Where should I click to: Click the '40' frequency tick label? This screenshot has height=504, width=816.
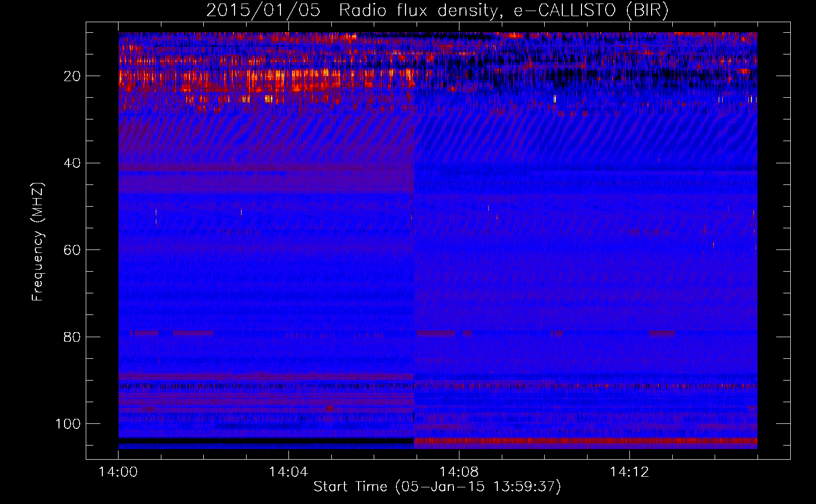tap(72, 163)
